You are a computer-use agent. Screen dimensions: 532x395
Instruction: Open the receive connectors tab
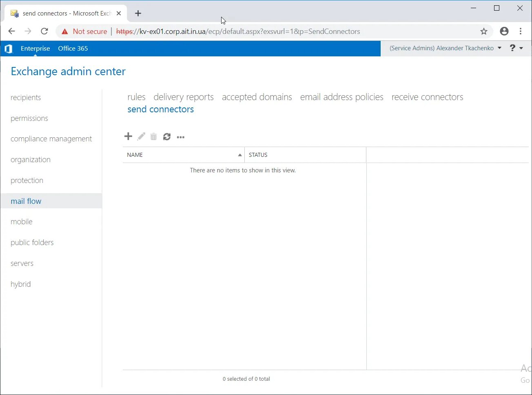[x=427, y=97]
